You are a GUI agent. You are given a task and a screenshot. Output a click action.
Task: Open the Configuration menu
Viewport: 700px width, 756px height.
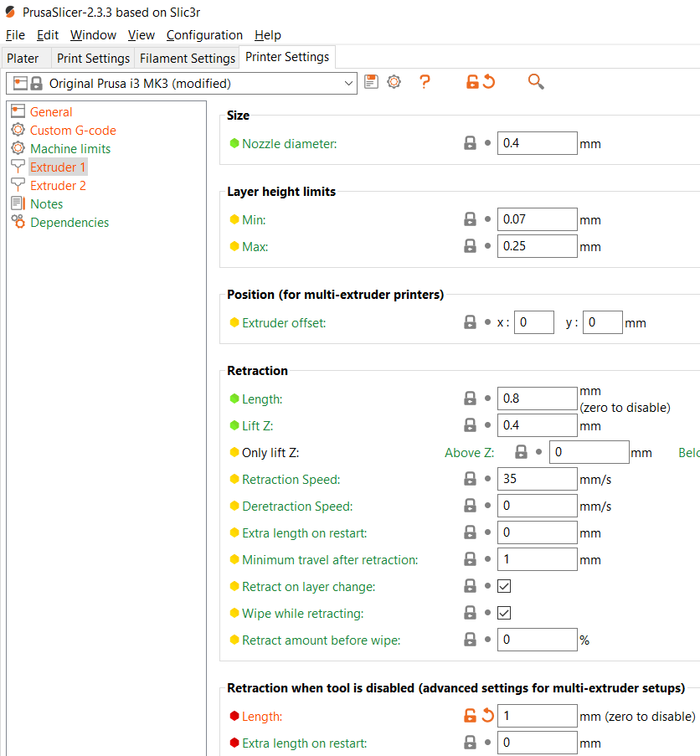click(x=204, y=34)
